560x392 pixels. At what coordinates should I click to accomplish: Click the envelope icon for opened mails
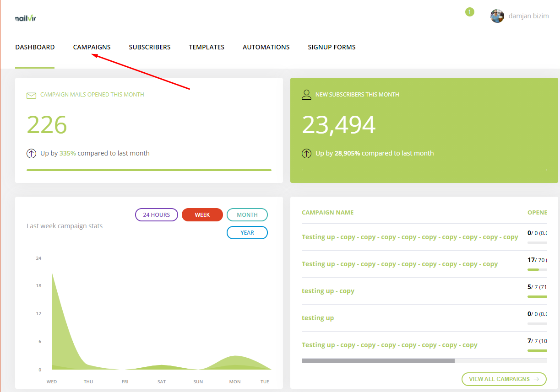point(31,95)
